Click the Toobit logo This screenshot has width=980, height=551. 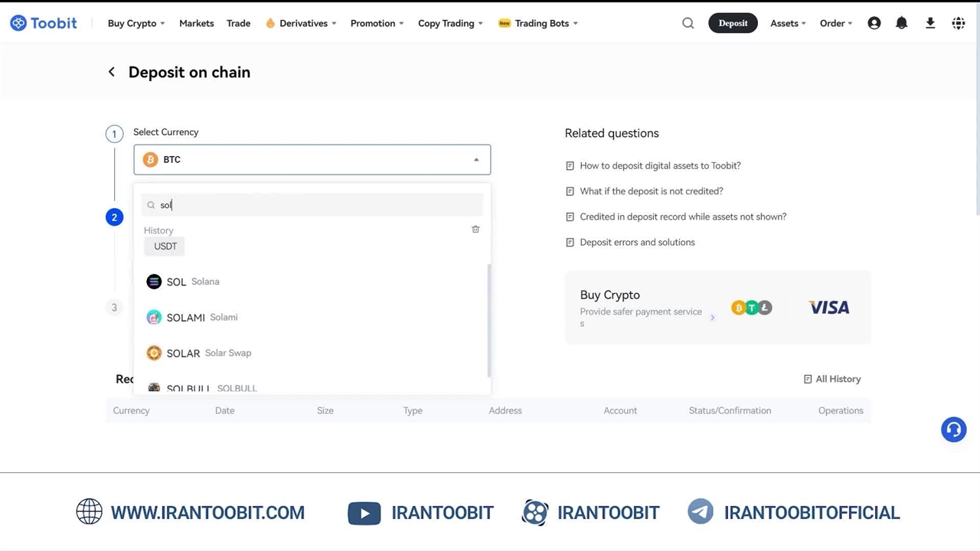[x=44, y=23]
